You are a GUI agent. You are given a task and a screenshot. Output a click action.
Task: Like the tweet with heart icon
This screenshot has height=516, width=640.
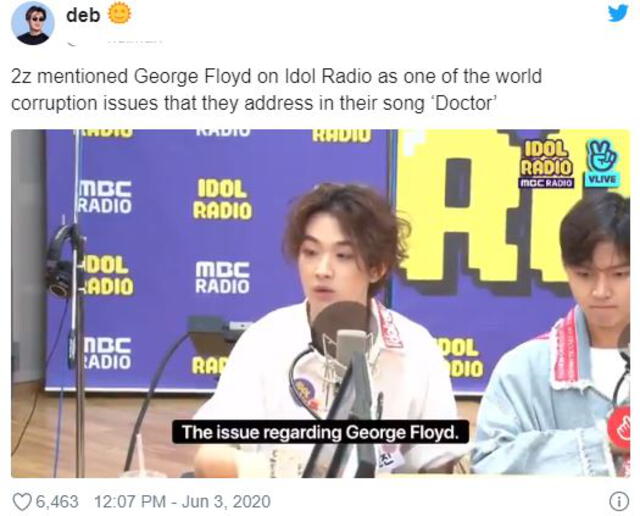[22, 502]
